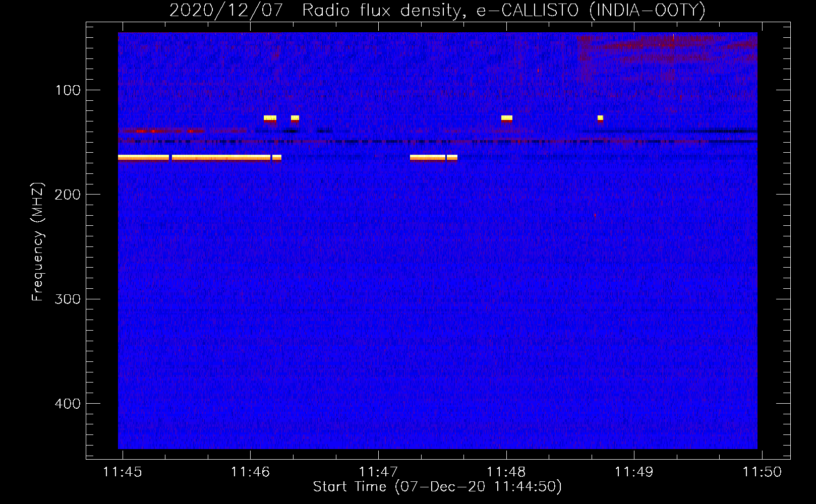Click the bright burst band after 11:47
The width and height of the screenshot is (816, 504).
[434, 158]
